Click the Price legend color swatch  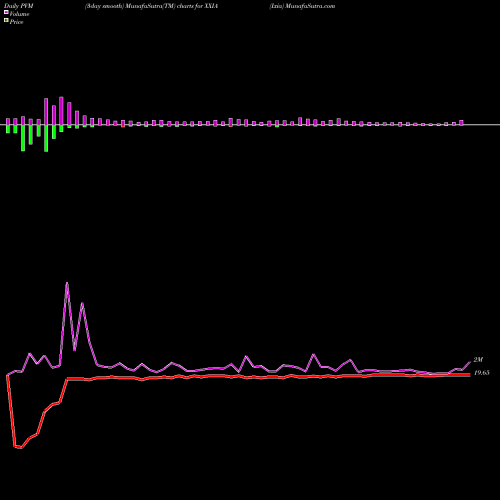6,21
